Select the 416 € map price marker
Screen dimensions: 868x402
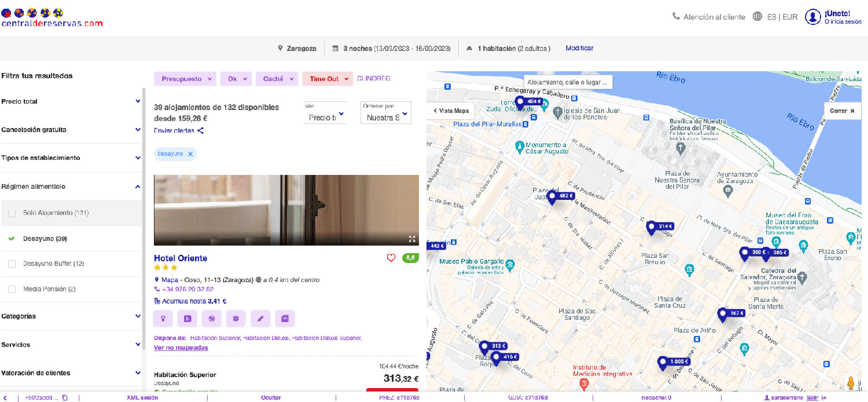(505, 357)
